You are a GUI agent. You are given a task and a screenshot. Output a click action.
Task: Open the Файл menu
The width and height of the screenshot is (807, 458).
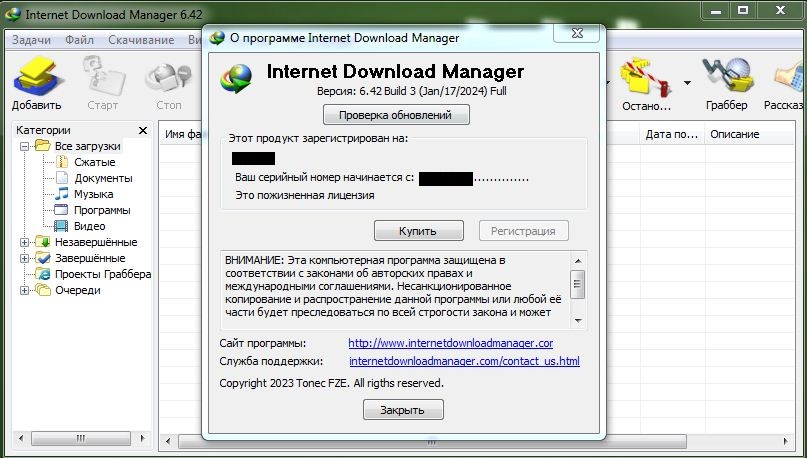pyautogui.click(x=79, y=40)
